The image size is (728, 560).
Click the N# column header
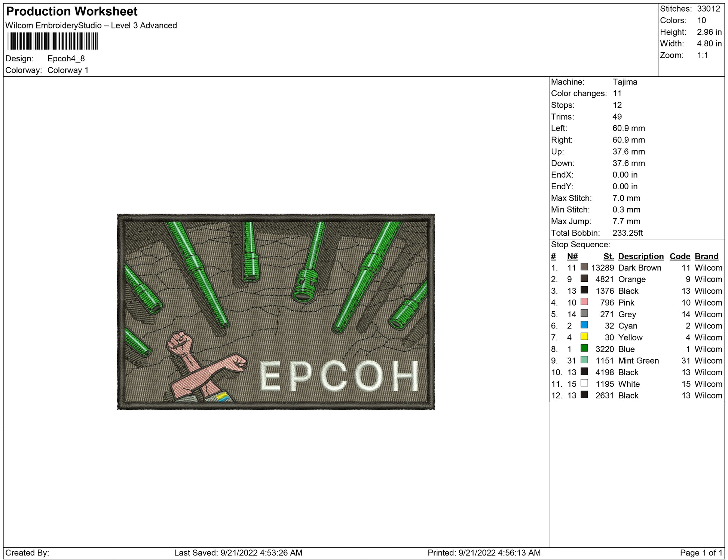click(x=572, y=256)
